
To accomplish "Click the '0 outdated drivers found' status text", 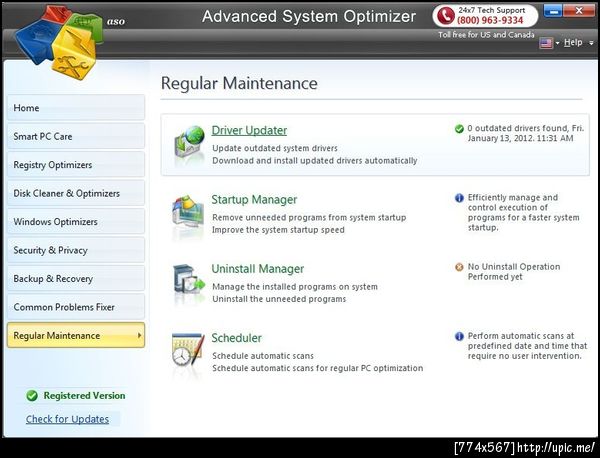I will 526,133.
